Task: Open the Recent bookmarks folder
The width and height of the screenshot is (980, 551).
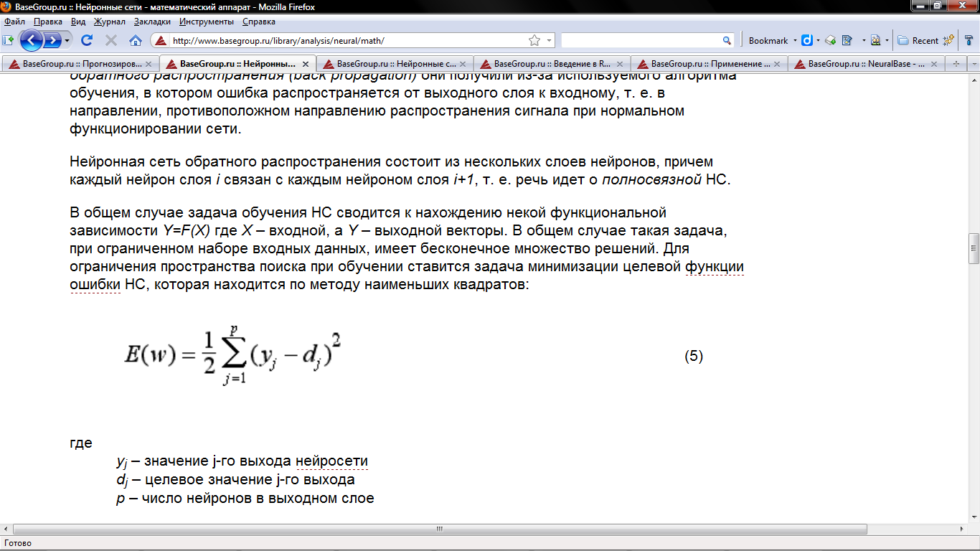Action: (x=918, y=41)
